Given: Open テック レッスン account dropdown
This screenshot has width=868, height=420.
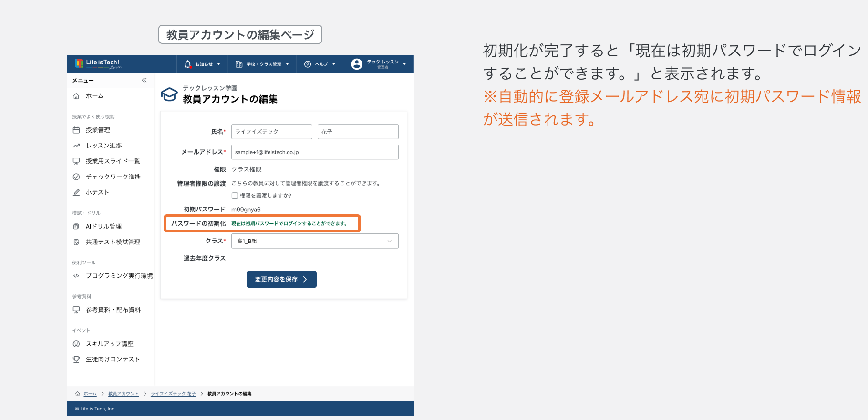Looking at the screenshot, I should click(x=379, y=64).
